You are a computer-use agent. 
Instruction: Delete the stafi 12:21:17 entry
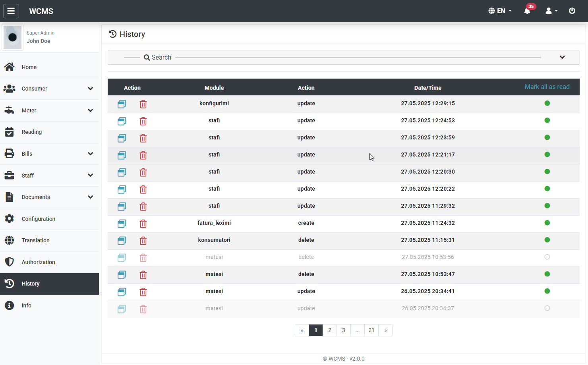point(143,155)
